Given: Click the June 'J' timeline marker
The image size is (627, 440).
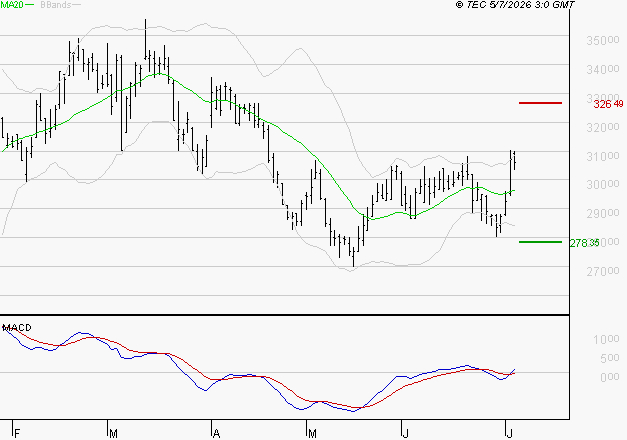Looking at the screenshot, I should pos(405,433).
